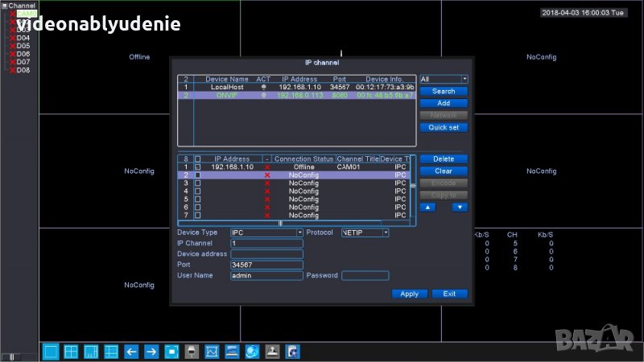
Task: Click the Device address input field
Action: [x=266, y=253]
